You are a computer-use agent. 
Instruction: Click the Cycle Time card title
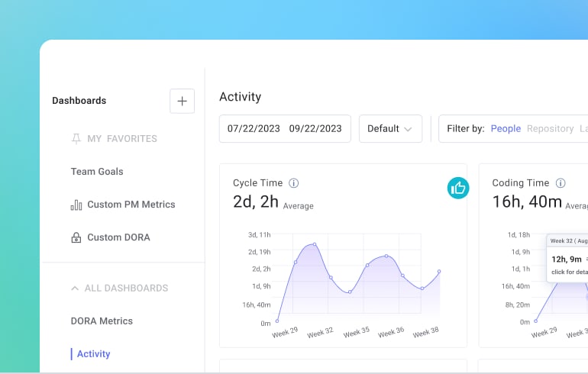[257, 183]
